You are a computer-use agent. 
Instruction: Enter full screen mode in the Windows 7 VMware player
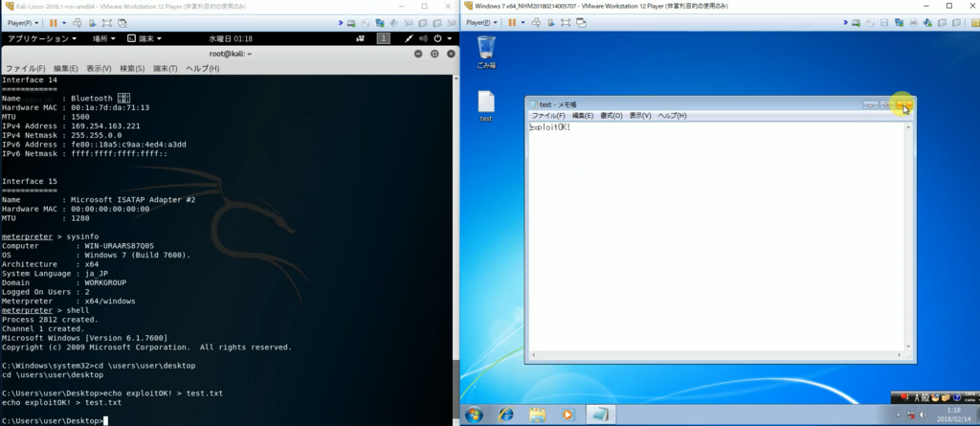566,23
